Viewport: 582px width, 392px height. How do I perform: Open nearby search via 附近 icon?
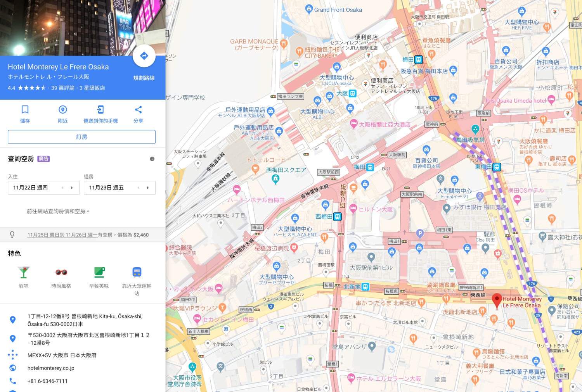63,109
